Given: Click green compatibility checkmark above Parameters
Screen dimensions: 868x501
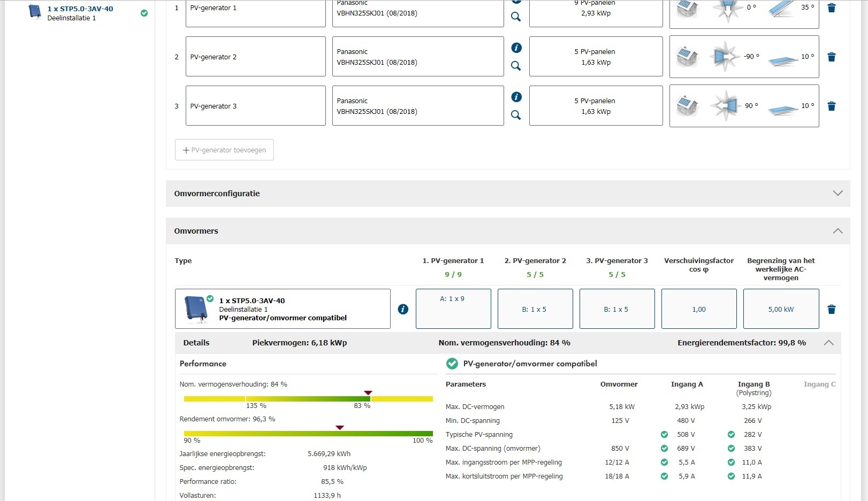Looking at the screenshot, I should coord(452,364).
